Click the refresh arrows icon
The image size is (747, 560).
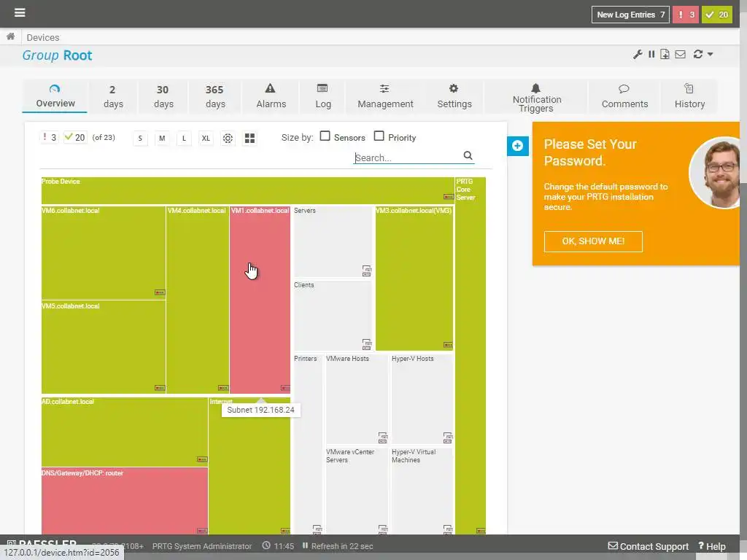coord(698,54)
